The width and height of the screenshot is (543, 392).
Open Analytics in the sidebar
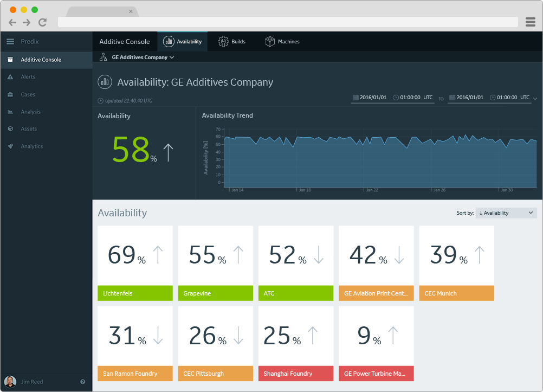(47, 146)
